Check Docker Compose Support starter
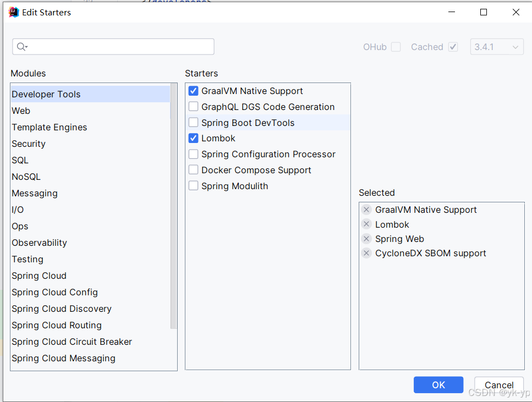 [194, 169]
